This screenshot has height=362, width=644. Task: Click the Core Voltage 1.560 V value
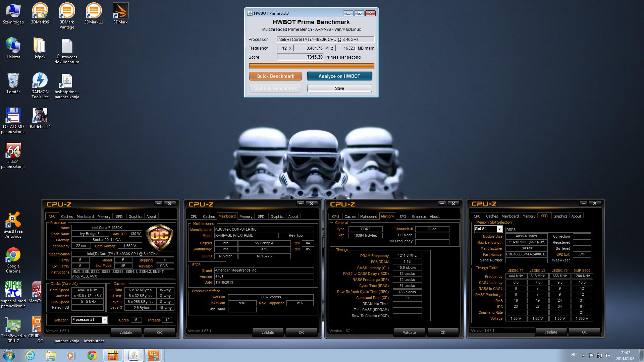click(129, 246)
